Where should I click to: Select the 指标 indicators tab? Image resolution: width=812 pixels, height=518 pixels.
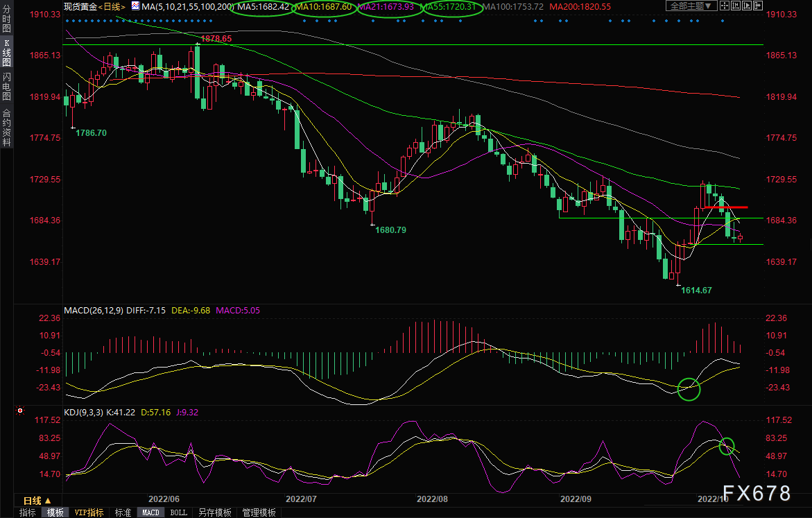(28, 512)
